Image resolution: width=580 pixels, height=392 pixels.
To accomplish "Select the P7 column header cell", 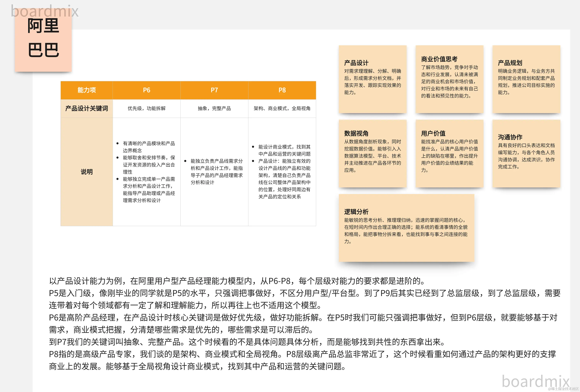I will 214,90.
